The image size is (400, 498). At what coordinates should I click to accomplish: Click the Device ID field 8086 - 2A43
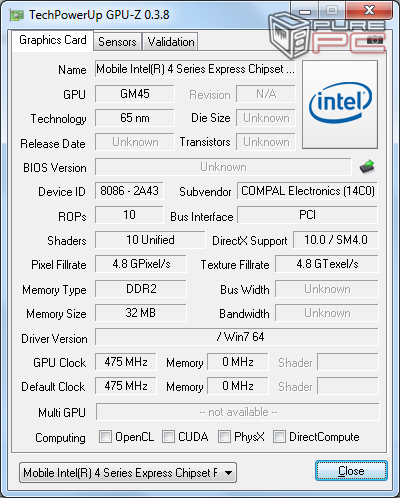pyautogui.click(x=129, y=191)
